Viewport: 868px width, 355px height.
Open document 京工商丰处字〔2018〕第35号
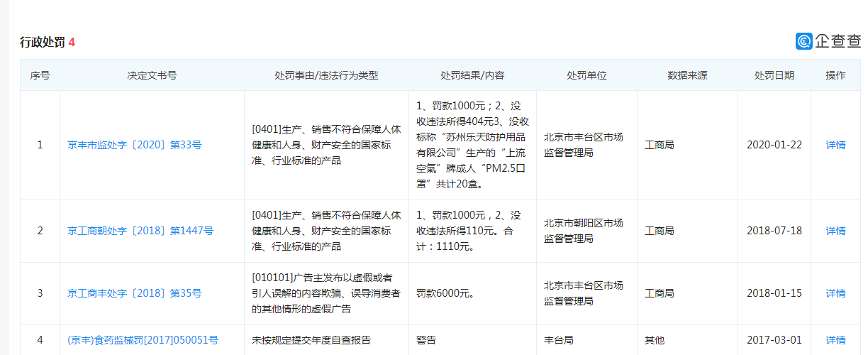point(135,293)
